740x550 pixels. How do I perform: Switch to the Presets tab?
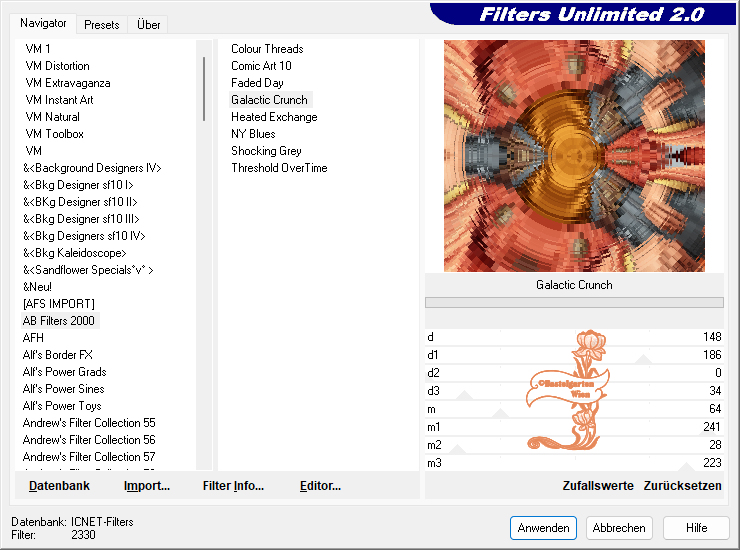(x=102, y=25)
